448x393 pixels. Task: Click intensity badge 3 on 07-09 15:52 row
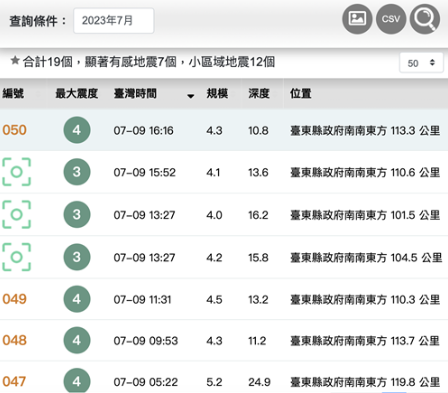pos(77,172)
